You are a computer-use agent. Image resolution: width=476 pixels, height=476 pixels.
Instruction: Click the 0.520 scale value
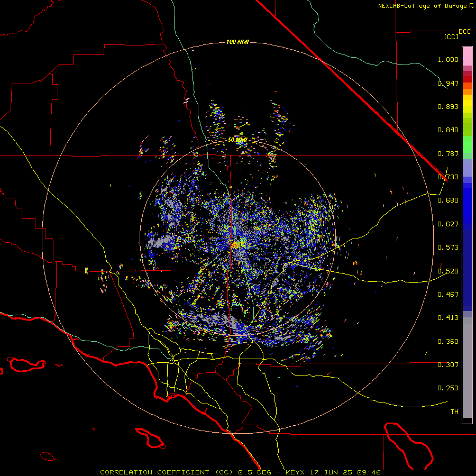pos(448,271)
